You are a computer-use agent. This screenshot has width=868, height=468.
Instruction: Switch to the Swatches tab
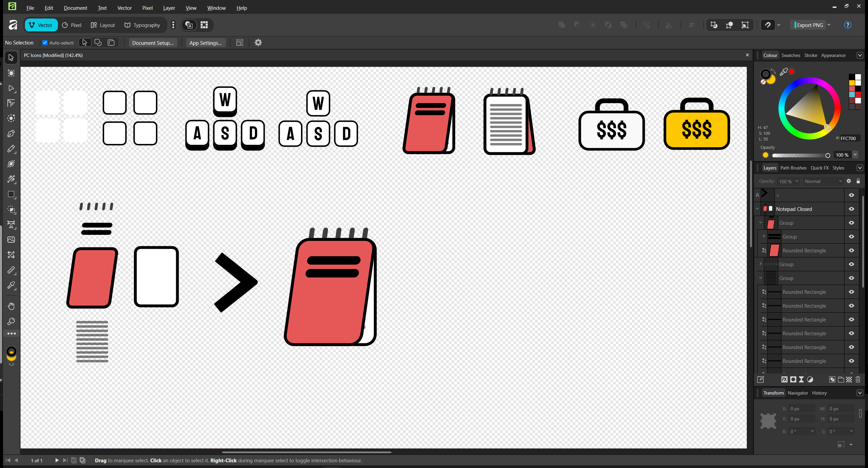(x=791, y=55)
